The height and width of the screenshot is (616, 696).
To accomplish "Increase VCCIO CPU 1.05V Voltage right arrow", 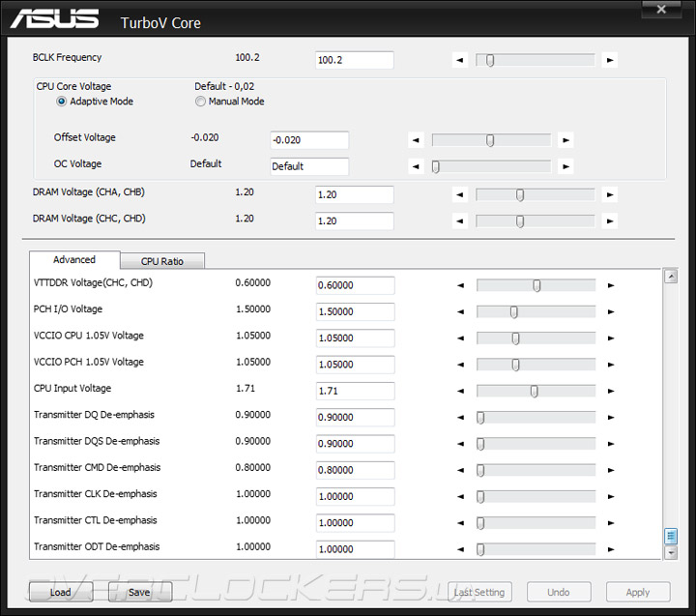I will point(611,338).
